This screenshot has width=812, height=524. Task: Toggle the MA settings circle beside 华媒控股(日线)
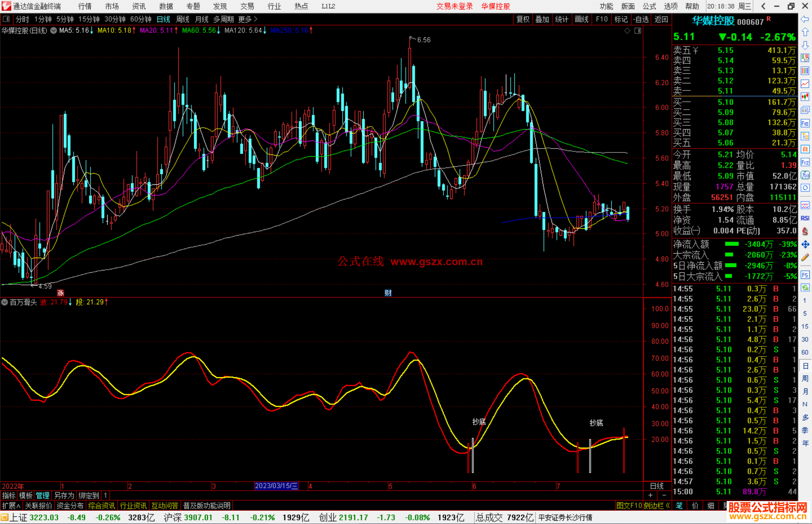(53, 30)
